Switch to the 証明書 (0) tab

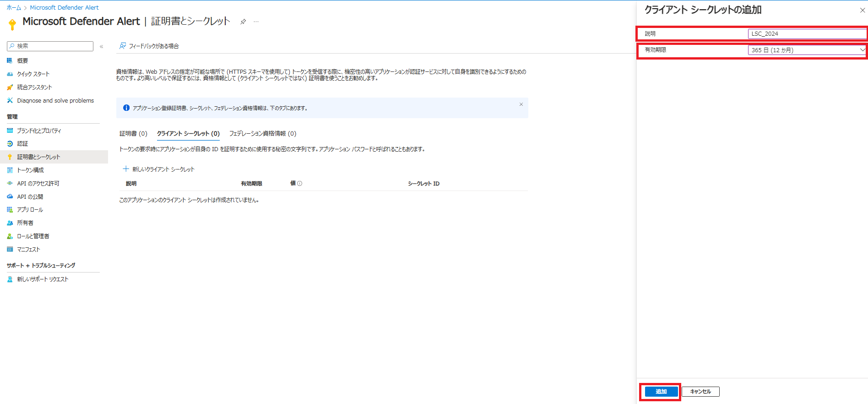click(133, 133)
